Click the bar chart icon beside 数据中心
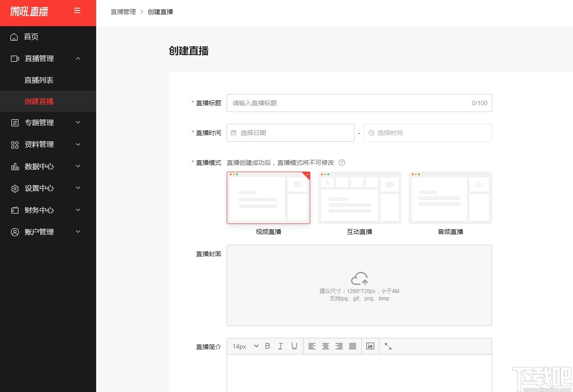The image size is (573, 392). pos(14,166)
